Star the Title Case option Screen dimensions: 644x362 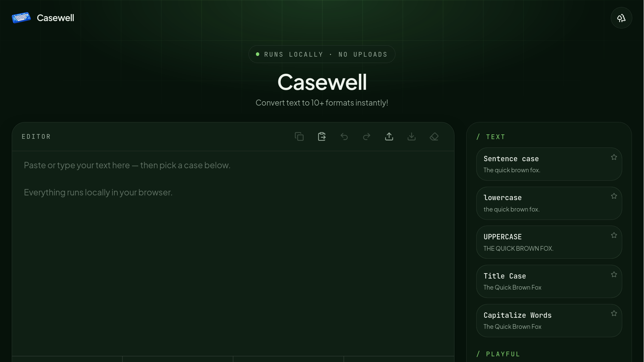tap(614, 275)
